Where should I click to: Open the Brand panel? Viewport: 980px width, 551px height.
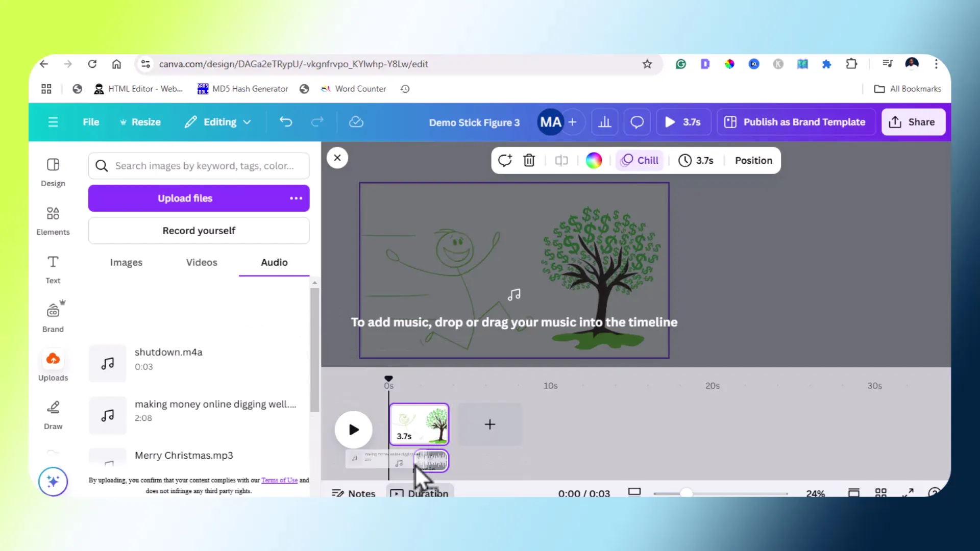pos(53,317)
